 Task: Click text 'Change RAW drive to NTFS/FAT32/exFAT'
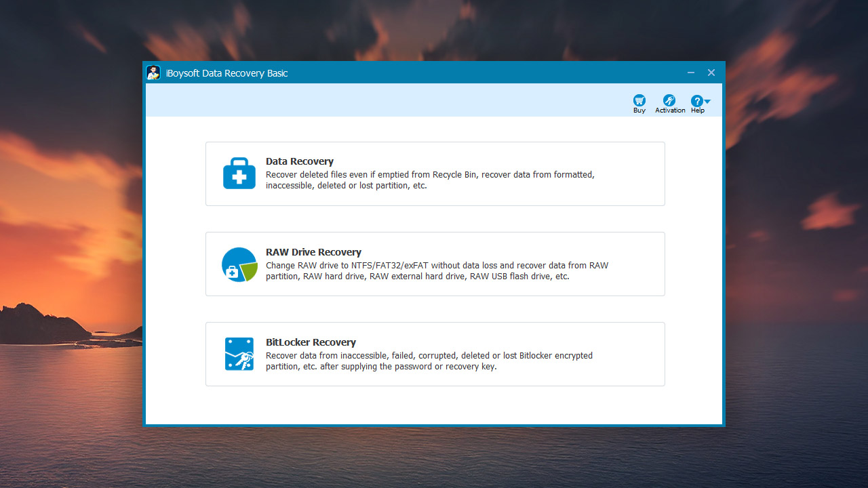click(347, 266)
